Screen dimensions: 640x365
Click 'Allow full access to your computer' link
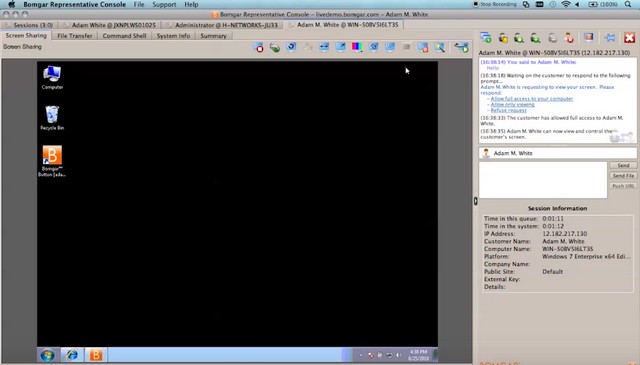[532, 99]
